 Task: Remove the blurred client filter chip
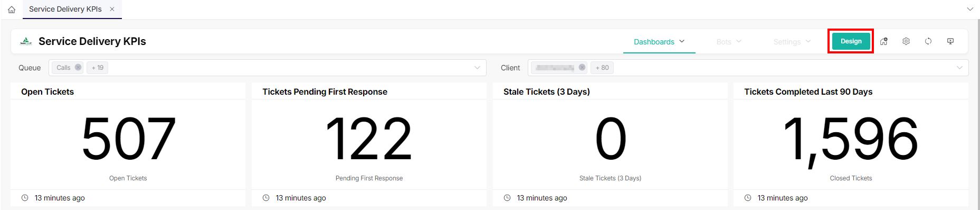[582, 67]
